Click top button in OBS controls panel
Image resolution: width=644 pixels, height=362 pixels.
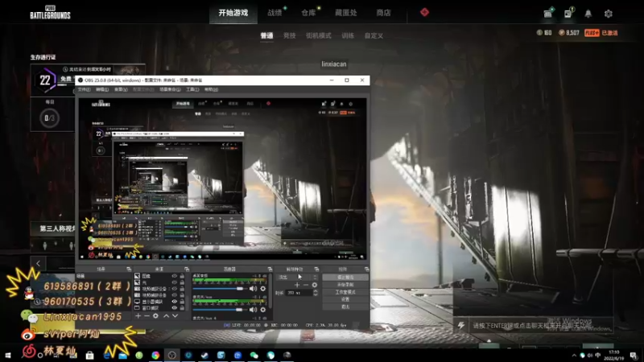[345, 278]
